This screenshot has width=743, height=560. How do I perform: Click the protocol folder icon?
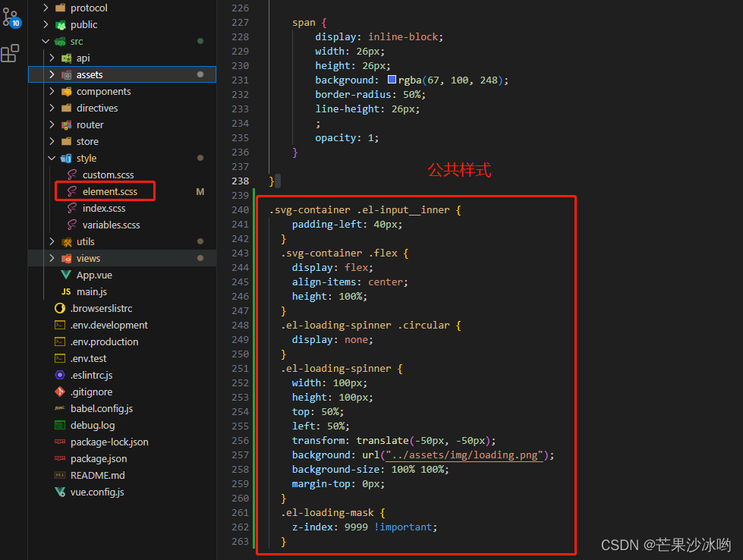60,8
